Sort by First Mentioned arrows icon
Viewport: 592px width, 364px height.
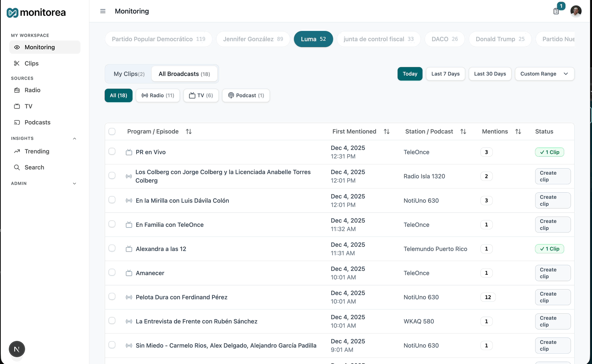point(387,132)
